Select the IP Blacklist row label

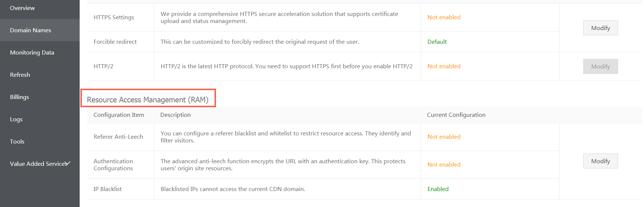click(107, 189)
